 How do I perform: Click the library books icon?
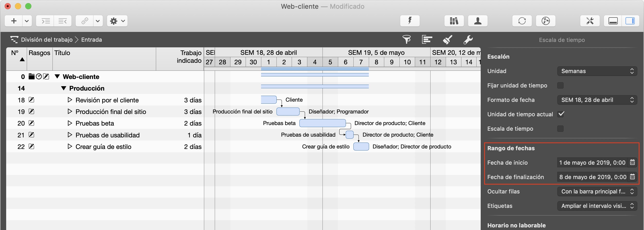[x=454, y=21]
